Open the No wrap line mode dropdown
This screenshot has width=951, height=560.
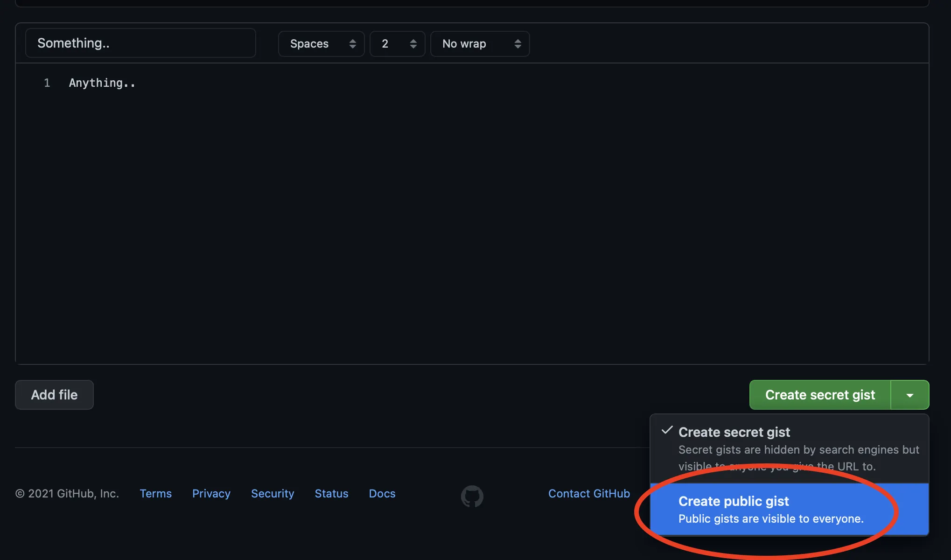pos(480,44)
